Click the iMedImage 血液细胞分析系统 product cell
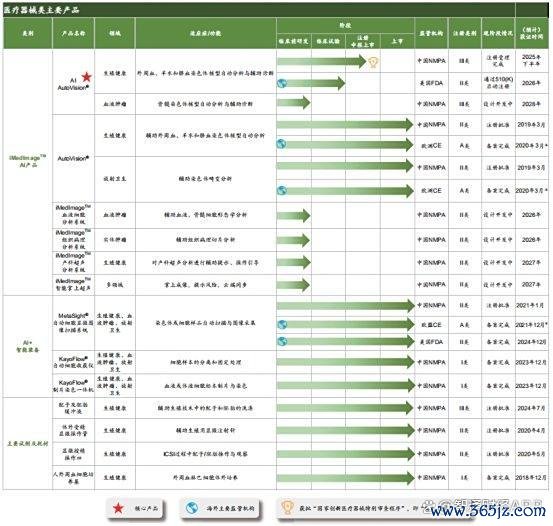Screen dimensions: 553x526 pyautogui.click(x=73, y=215)
